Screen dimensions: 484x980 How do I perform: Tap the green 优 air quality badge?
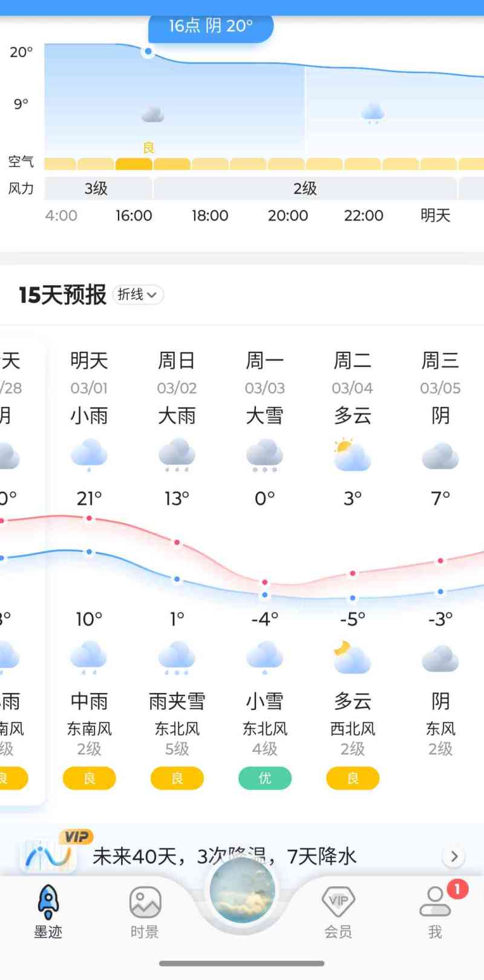tap(264, 778)
